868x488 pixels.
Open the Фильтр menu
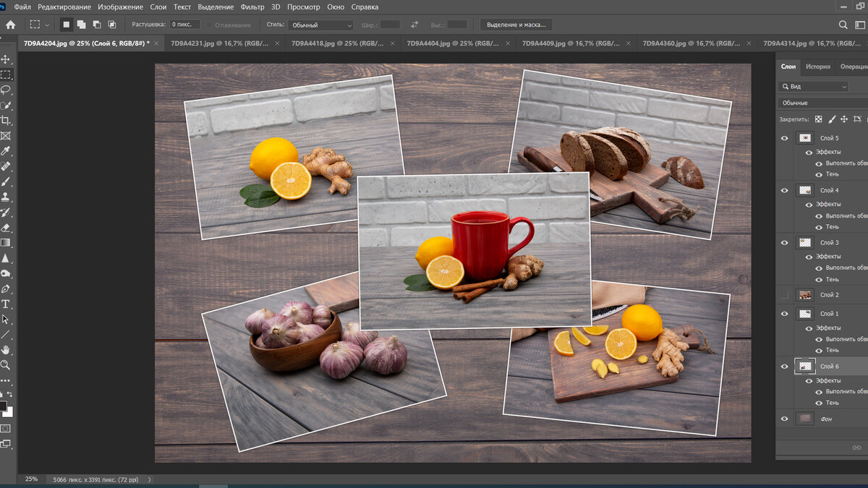252,7
